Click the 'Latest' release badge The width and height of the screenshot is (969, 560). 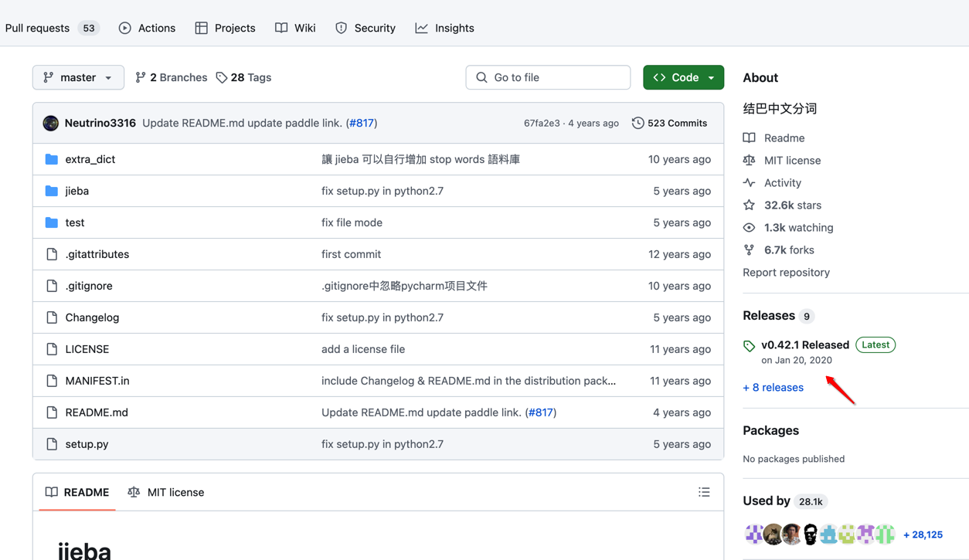pyautogui.click(x=875, y=345)
